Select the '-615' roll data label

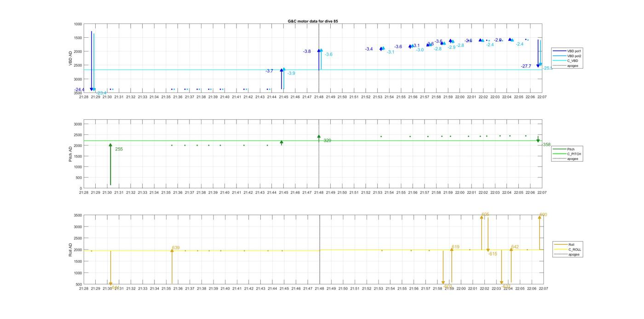click(493, 254)
